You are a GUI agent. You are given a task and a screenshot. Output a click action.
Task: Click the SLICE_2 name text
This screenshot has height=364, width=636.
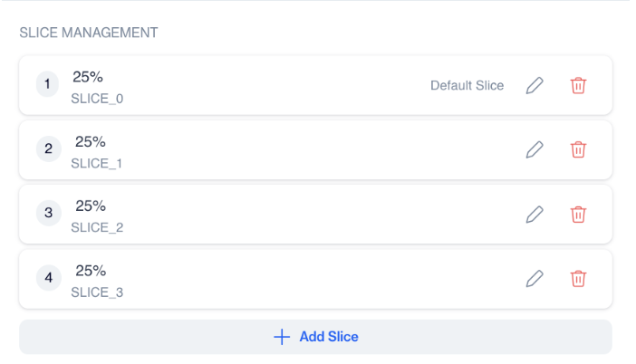click(97, 227)
